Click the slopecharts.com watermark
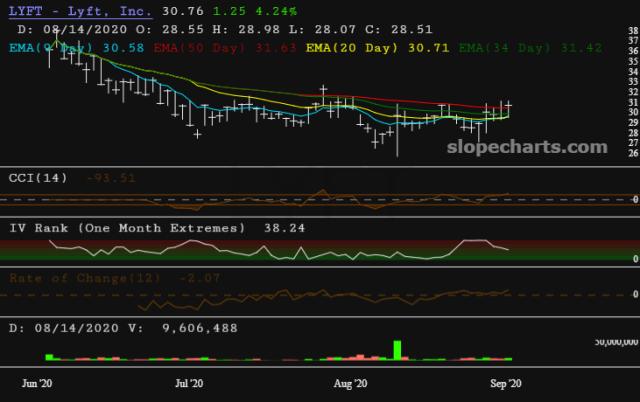The width and height of the screenshot is (640, 402). 526,147
